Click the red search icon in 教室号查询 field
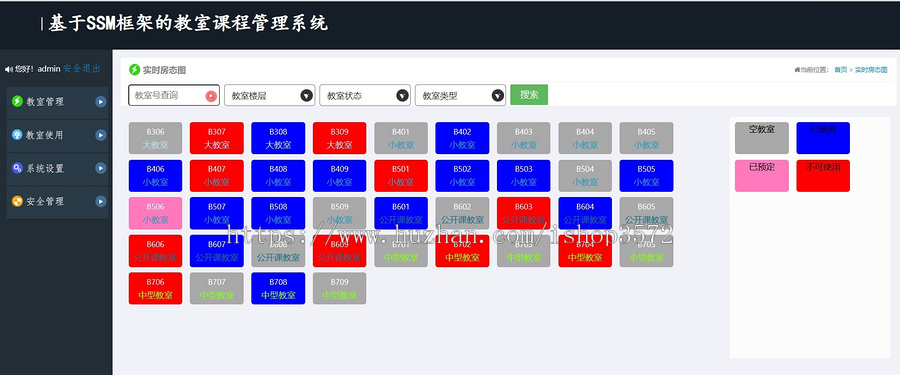 click(x=211, y=96)
